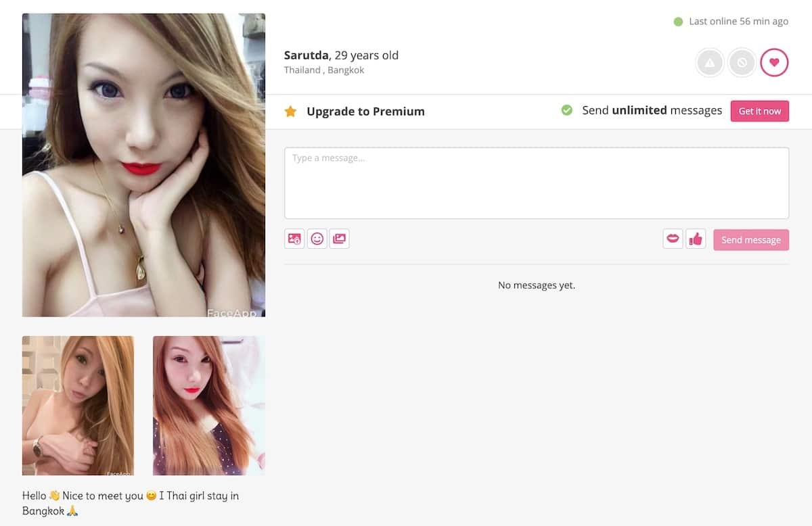Open the small photo showing a wristwatch
This screenshot has width=812, height=526.
(78, 406)
